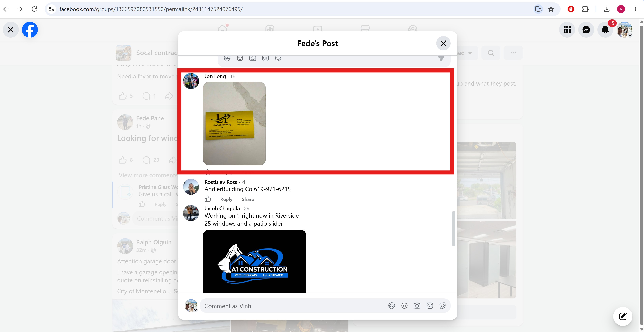Open sticker picker in the upper reply box
Screen dimensions: 644x332
278,58
